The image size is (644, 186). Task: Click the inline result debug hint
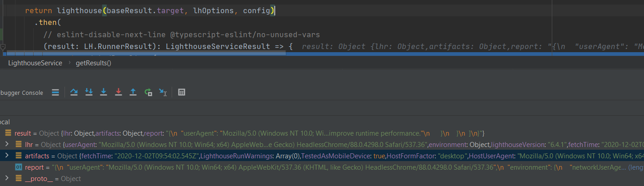pyautogui.click(x=472, y=46)
